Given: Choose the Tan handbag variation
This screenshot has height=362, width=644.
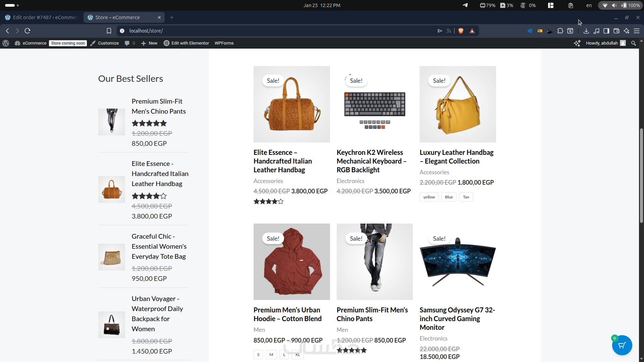Looking at the screenshot, I should [x=466, y=197].
